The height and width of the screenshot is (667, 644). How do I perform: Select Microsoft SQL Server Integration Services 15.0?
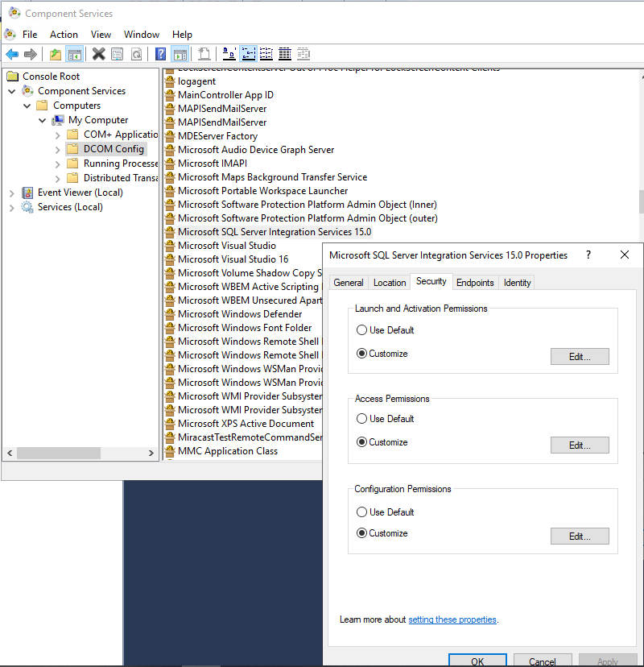pyautogui.click(x=275, y=232)
